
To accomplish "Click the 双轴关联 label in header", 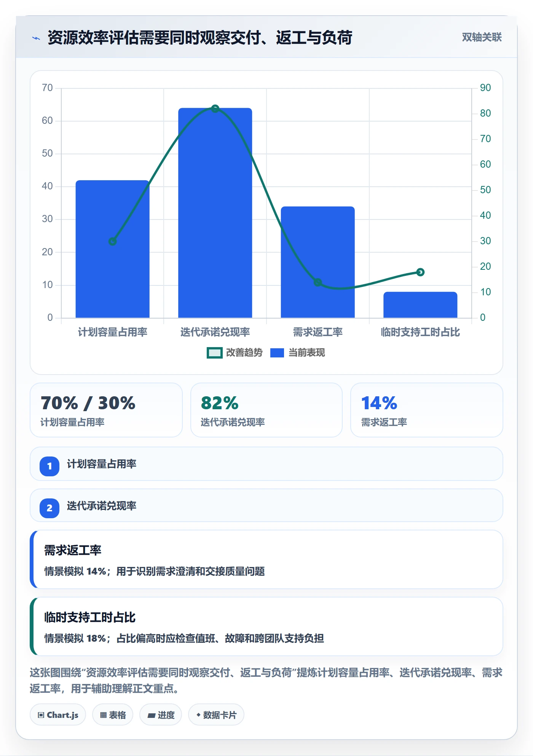I will point(482,37).
